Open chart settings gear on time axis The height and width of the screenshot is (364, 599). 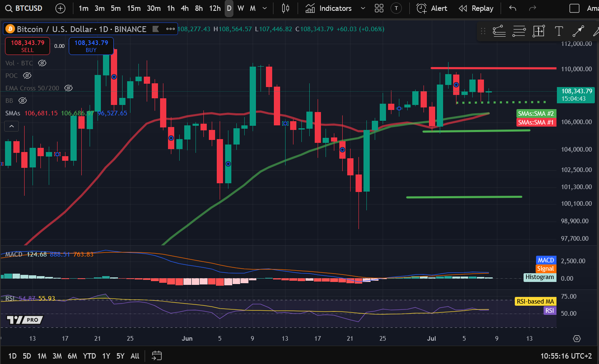pyautogui.click(x=577, y=339)
